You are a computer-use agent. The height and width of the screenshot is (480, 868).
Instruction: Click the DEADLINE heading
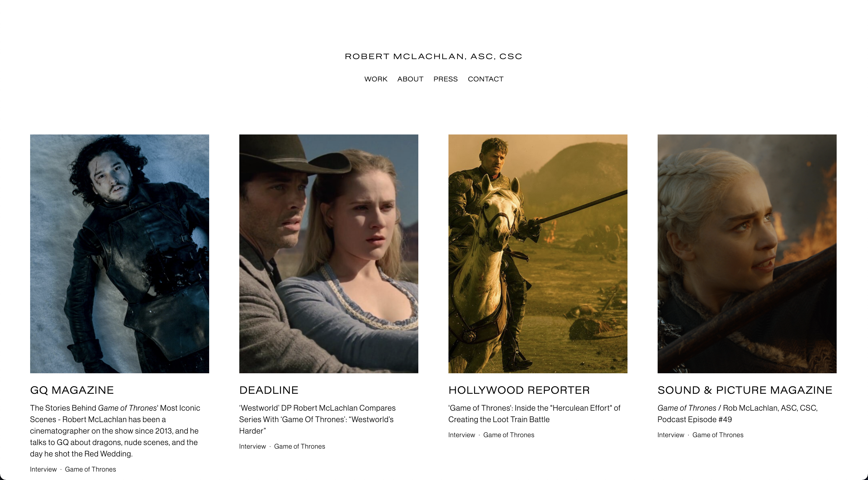[x=269, y=390]
